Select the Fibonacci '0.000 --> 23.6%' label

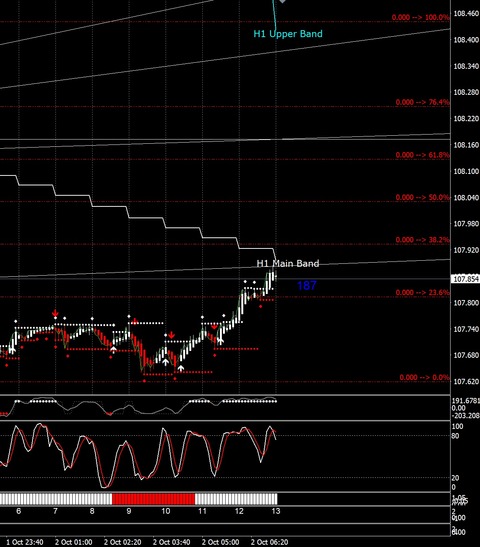[x=422, y=292]
